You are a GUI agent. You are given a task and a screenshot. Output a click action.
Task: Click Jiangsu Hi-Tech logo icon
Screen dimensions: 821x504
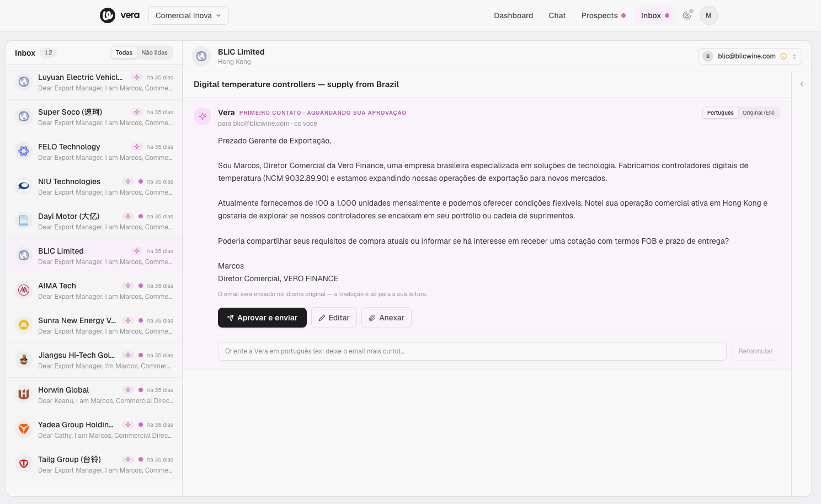pyautogui.click(x=24, y=360)
